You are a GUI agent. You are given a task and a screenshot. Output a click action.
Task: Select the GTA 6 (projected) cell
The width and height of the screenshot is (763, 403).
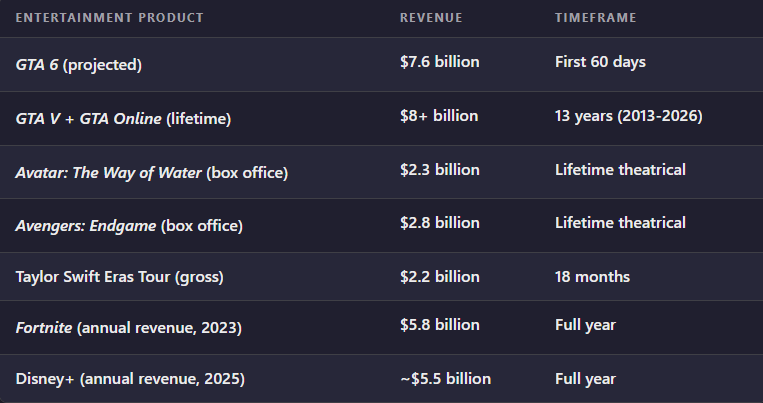(79, 64)
